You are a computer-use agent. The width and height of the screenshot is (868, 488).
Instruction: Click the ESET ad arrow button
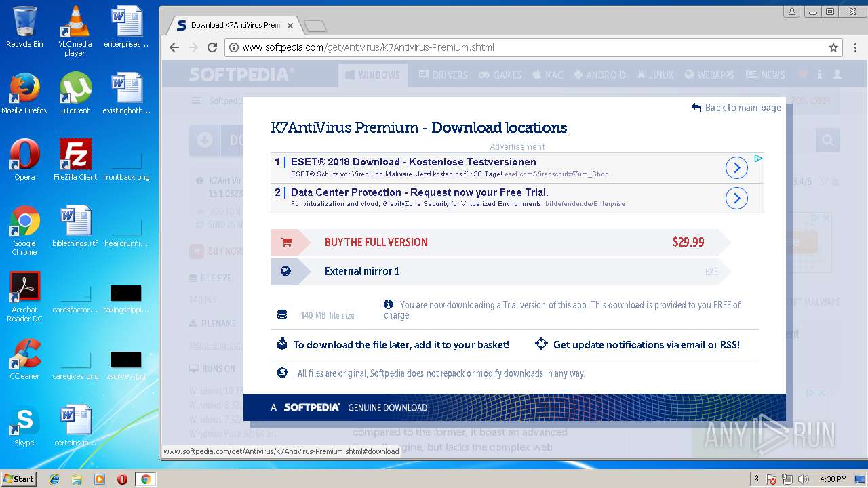(736, 167)
